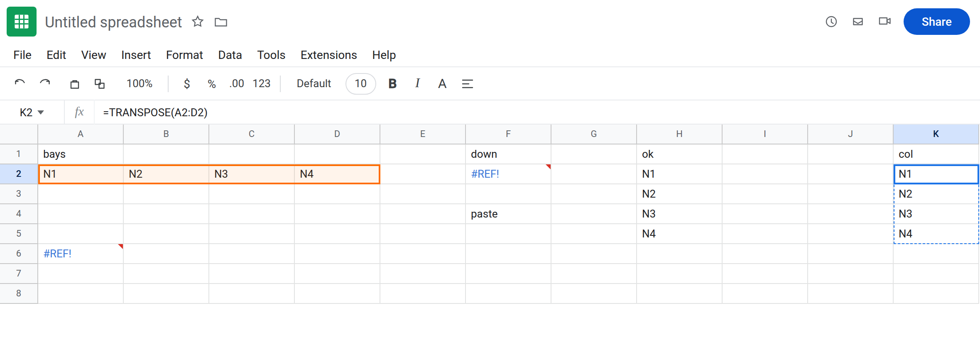Select the #REF! cell in column A

click(x=81, y=254)
